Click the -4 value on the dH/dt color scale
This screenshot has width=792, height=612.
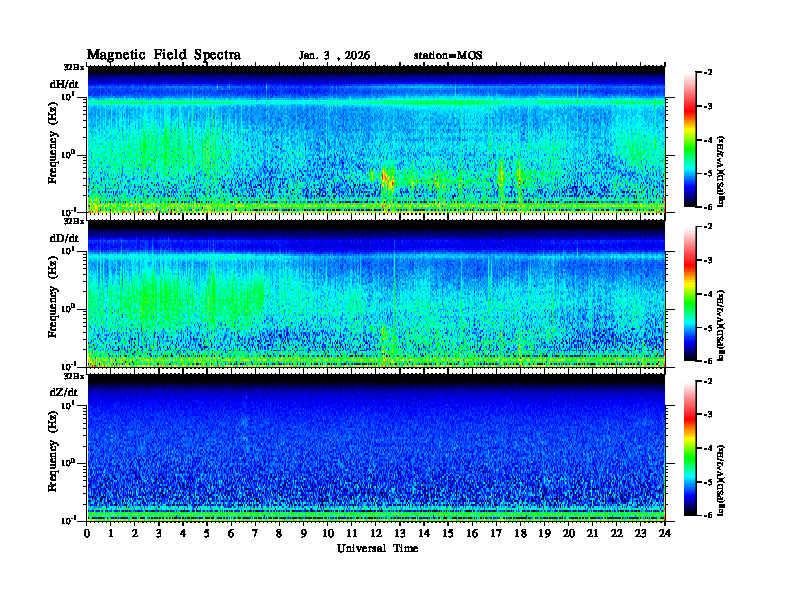pos(708,140)
